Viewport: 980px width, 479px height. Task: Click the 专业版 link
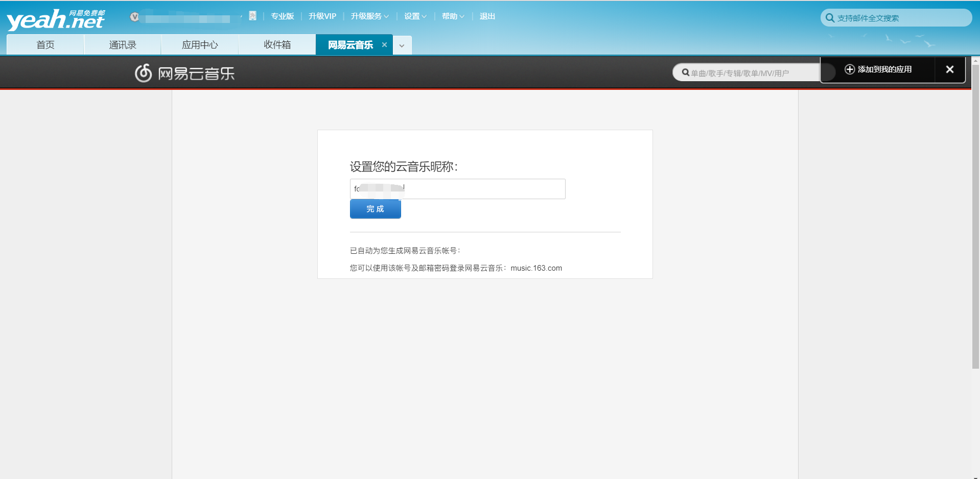pos(283,16)
